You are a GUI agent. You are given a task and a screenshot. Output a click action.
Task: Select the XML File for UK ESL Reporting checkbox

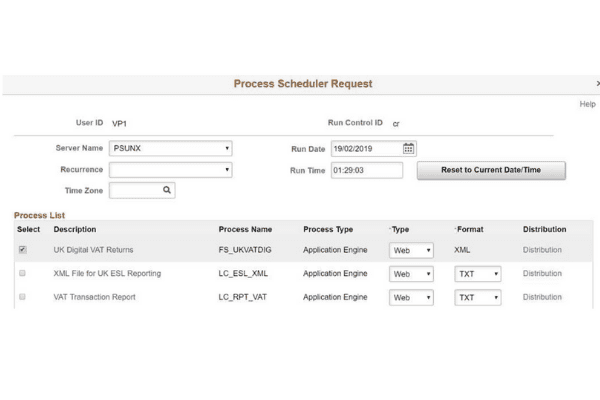tap(22, 273)
